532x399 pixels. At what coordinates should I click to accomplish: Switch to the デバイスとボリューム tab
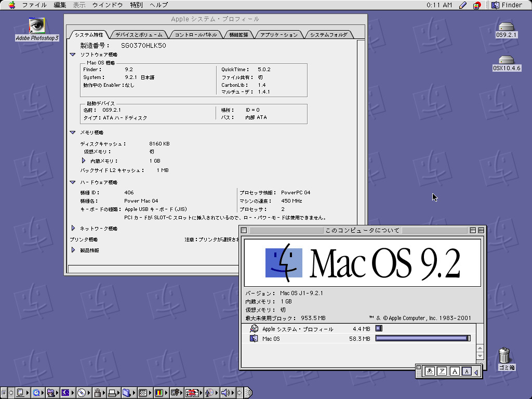(139, 35)
